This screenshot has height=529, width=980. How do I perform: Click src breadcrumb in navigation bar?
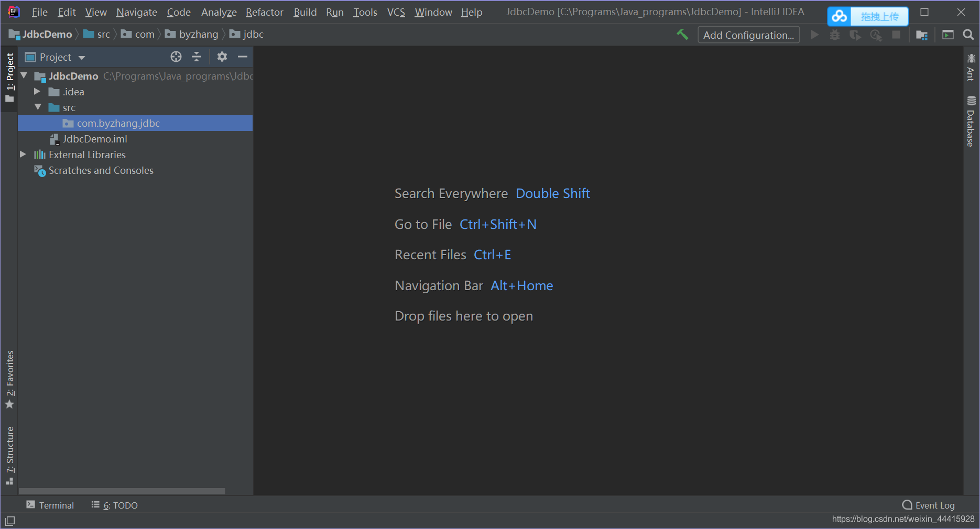point(97,34)
